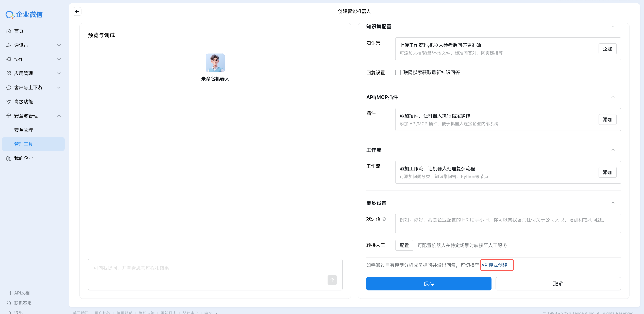Click the API模式创建 link

click(x=494, y=265)
